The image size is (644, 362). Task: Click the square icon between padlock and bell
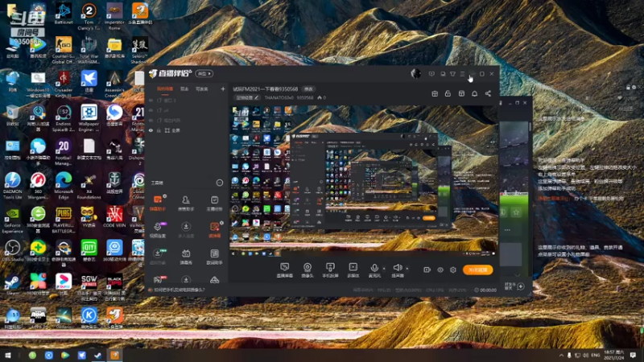point(461,93)
